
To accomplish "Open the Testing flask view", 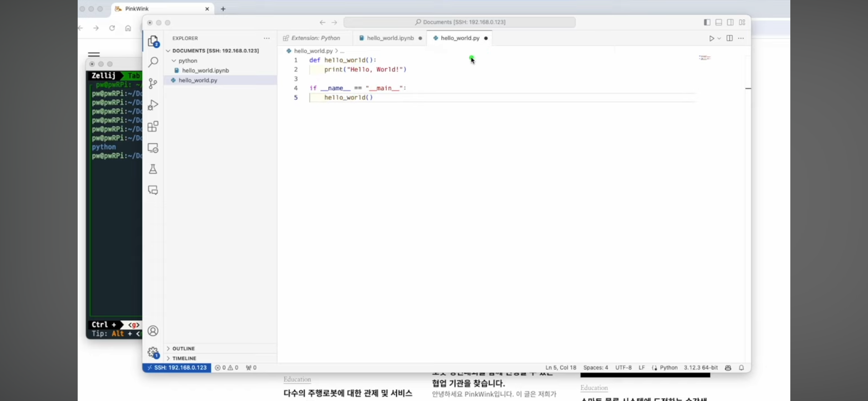I will click(x=153, y=169).
